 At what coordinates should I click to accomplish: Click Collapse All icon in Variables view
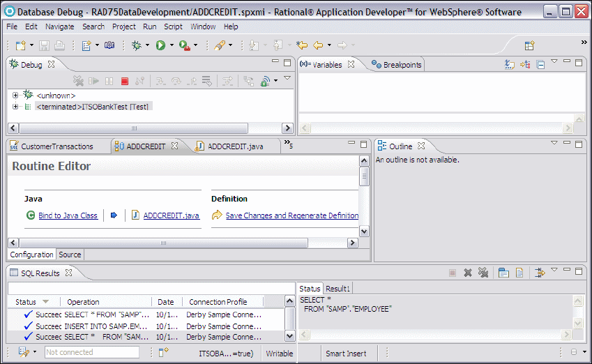(540, 65)
